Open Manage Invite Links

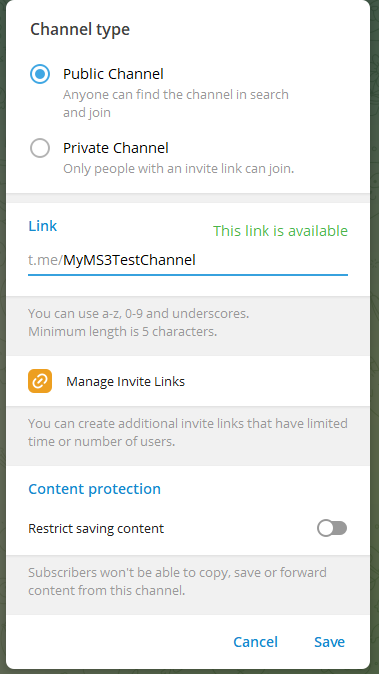tap(188, 381)
